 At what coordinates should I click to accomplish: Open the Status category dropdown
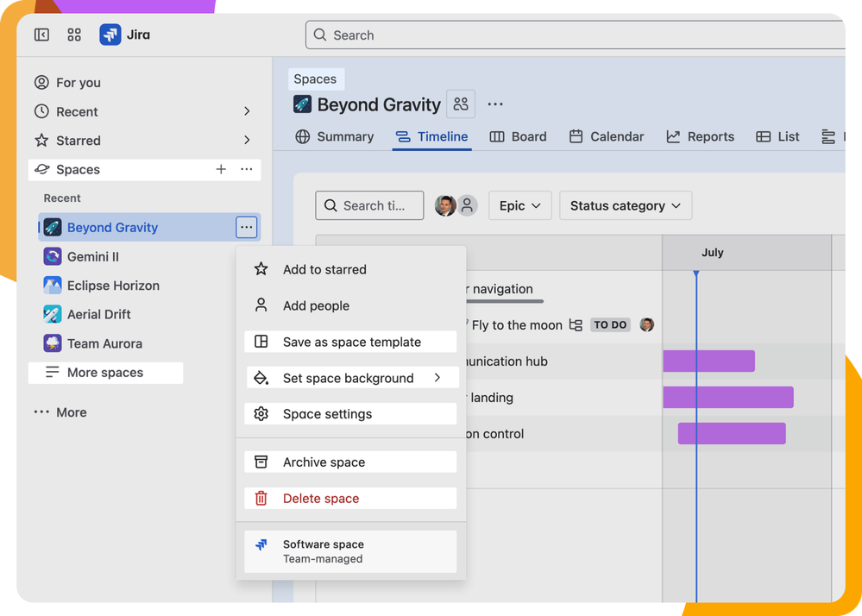coord(626,205)
